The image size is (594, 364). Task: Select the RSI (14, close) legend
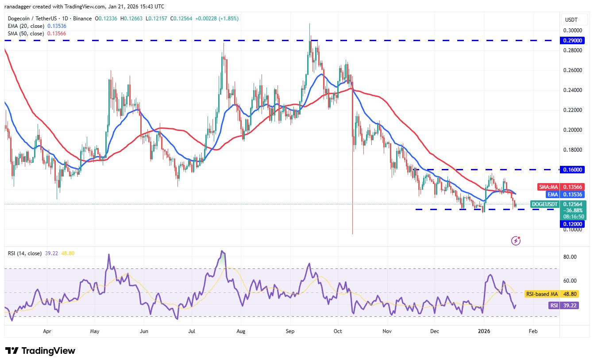coord(24,253)
